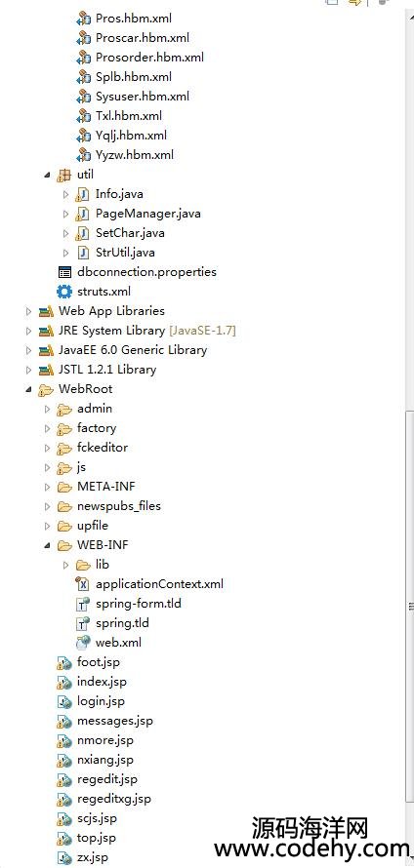The height and width of the screenshot is (868, 414).
Task: Expand the PageManager.java node
Action: coord(66,214)
